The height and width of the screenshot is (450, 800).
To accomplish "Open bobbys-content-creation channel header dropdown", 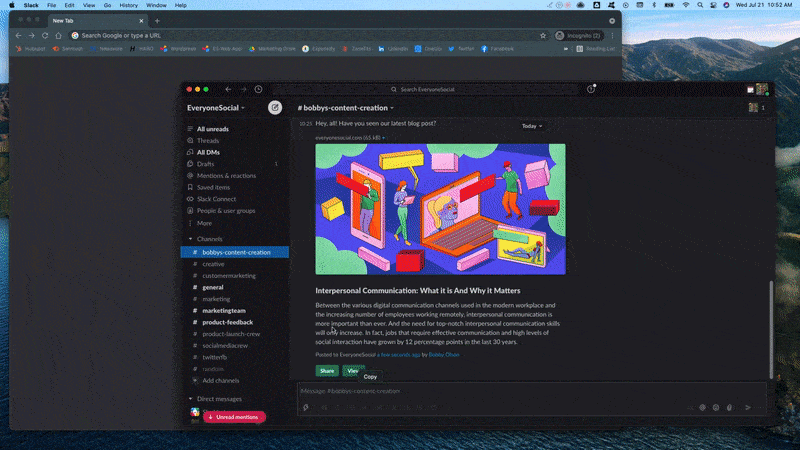I will tap(346, 108).
